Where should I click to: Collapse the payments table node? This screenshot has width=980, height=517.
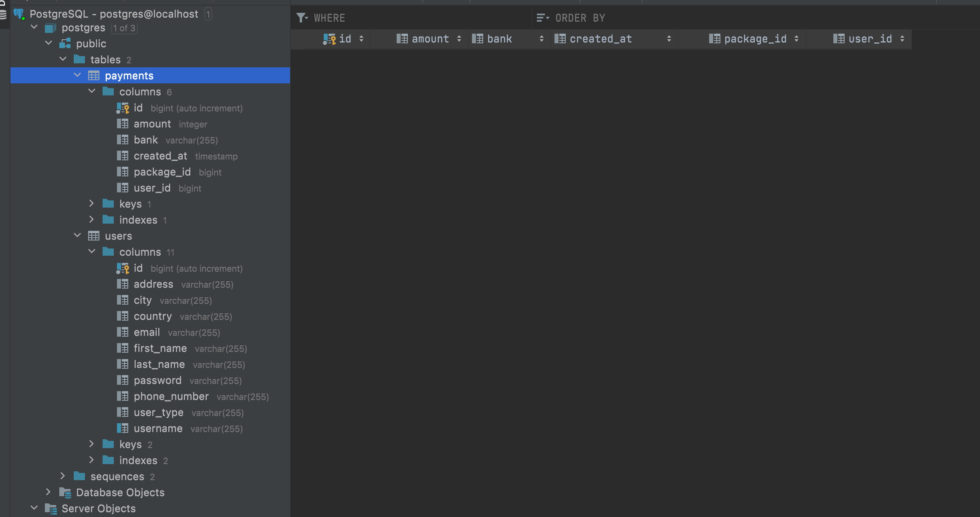tap(77, 75)
